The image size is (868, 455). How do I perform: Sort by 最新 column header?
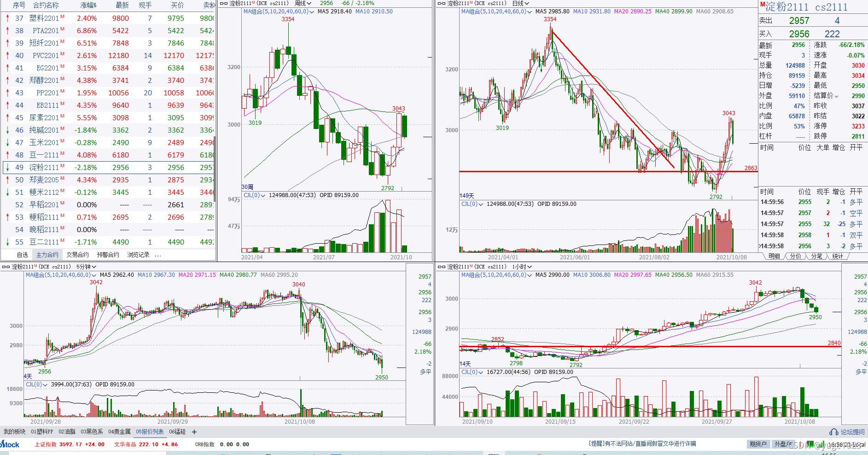coord(122,5)
